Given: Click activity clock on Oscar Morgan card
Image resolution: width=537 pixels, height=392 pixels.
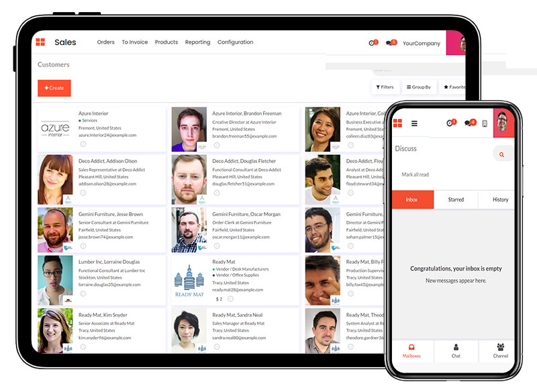Looking at the screenshot, I should click(x=217, y=246).
